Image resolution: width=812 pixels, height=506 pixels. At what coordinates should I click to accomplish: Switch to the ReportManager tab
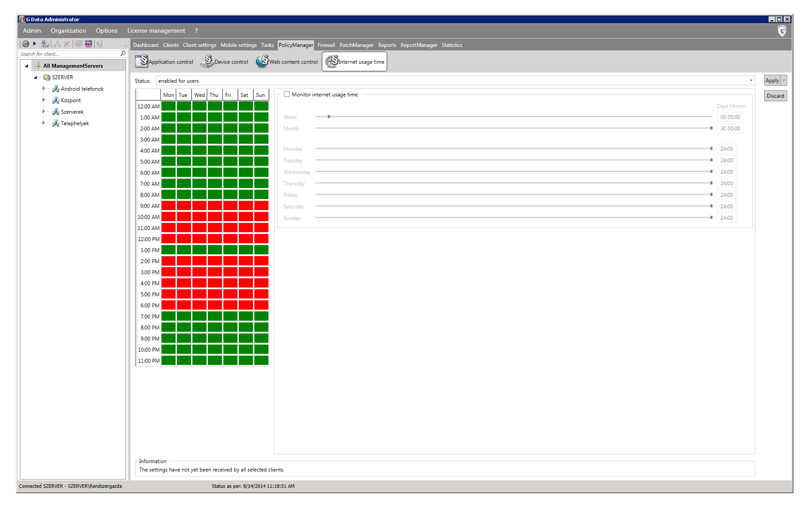[x=419, y=45]
